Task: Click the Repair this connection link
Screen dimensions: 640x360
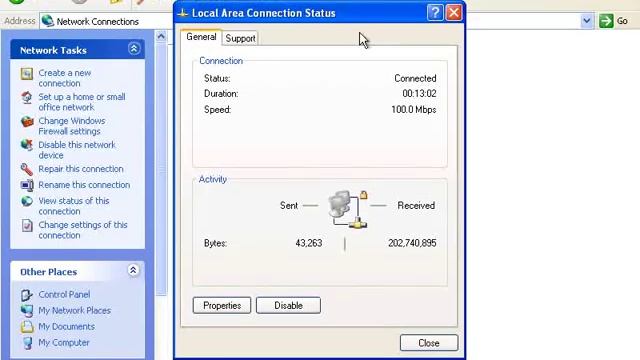Action: click(81, 169)
